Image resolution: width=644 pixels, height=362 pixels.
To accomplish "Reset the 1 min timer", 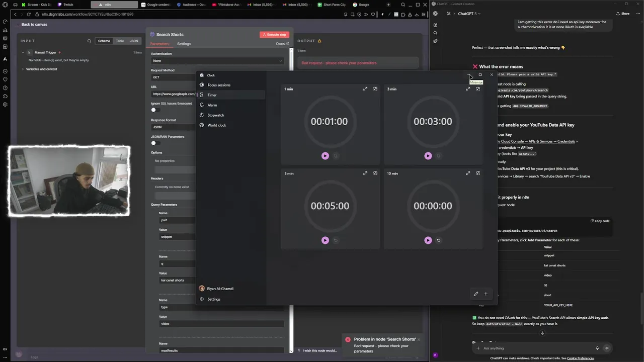I will 336,156.
